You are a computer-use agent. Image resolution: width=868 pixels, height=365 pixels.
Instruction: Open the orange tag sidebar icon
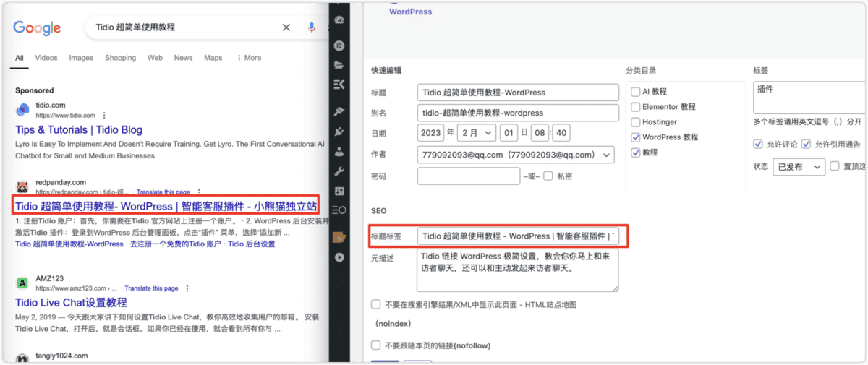(339, 237)
